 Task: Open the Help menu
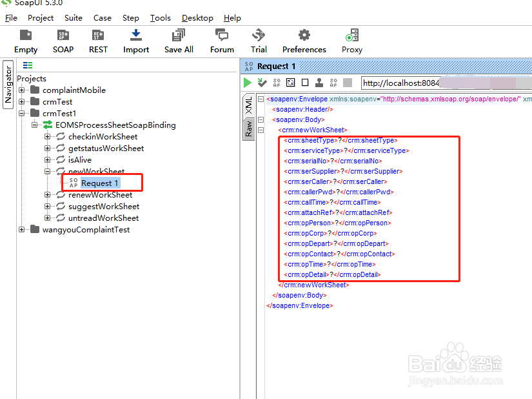click(x=232, y=18)
